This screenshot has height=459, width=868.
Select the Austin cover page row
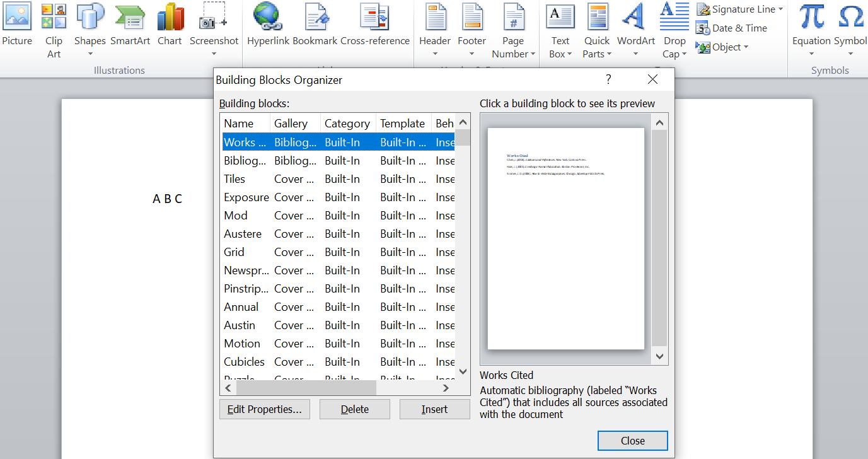coord(339,325)
